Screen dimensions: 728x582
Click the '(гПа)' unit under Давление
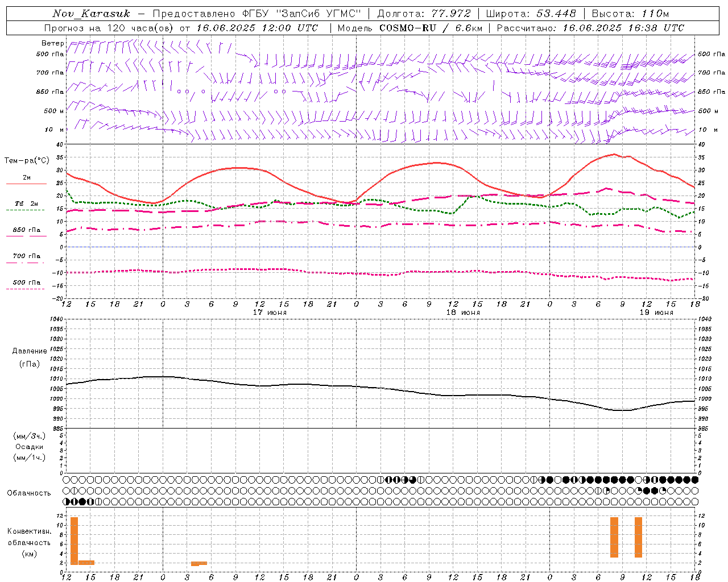pyautogui.click(x=30, y=364)
